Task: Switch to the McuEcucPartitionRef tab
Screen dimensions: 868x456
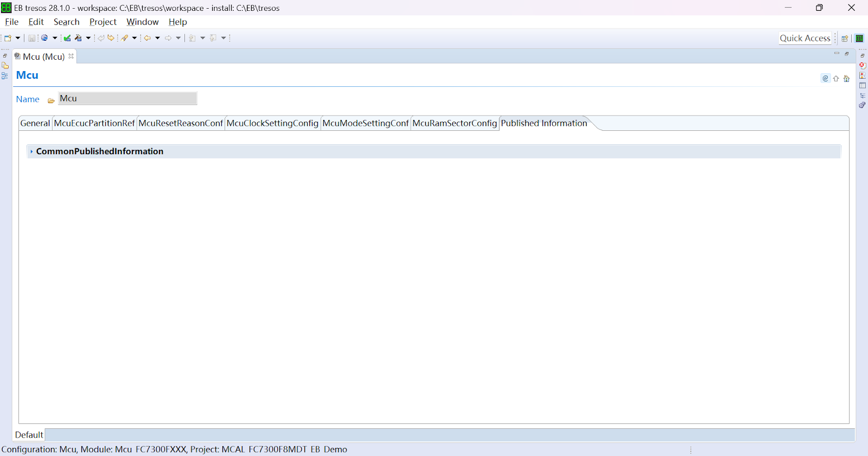Action: tap(94, 123)
